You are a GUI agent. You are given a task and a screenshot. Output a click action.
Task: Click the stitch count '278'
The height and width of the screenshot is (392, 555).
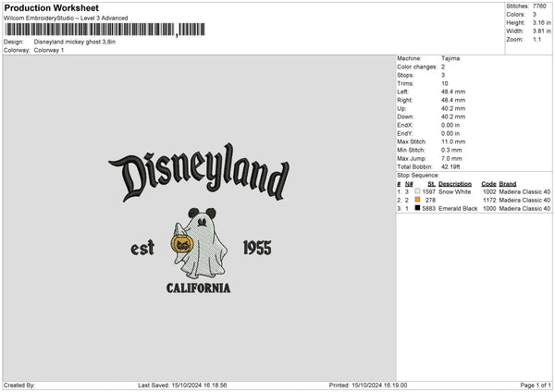[430, 201]
